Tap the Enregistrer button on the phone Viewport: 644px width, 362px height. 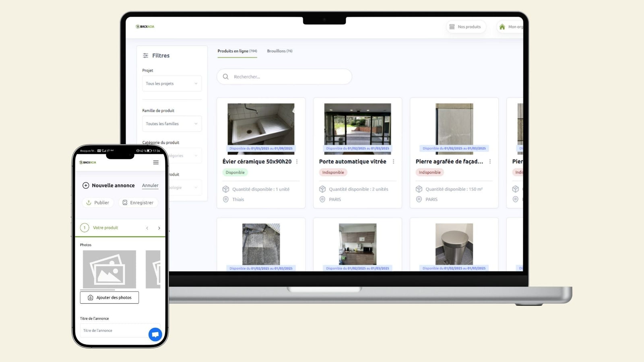(138, 203)
